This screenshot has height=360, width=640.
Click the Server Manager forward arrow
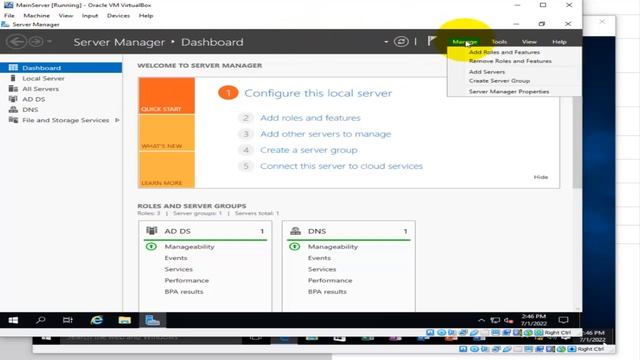pos(36,42)
